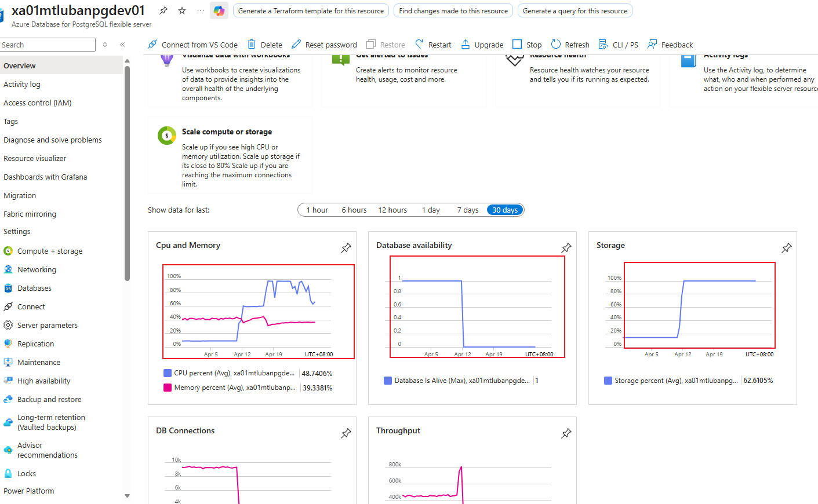Click the Backup and restore icon
This screenshot has width=818, height=504.
pos(8,399)
